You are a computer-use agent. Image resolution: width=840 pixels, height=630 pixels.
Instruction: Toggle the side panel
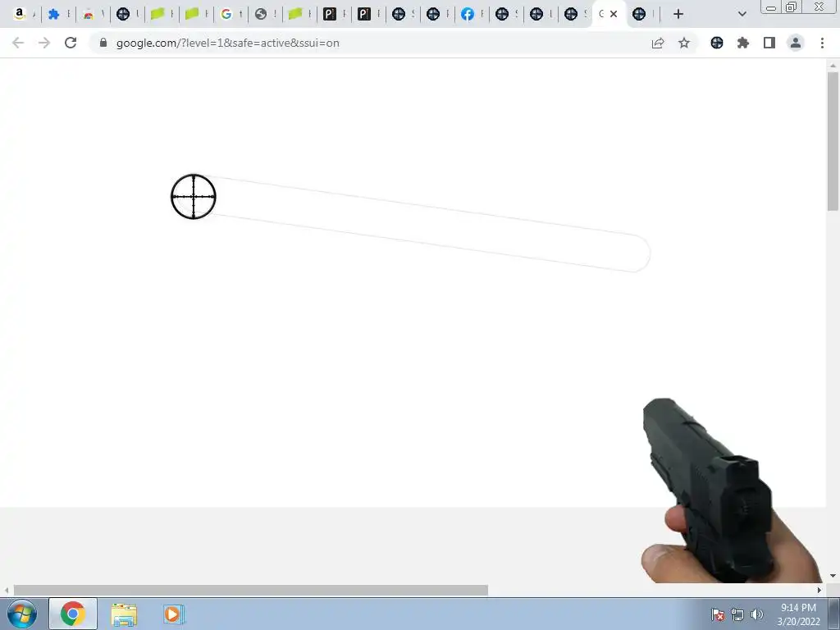click(x=769, y=43)
